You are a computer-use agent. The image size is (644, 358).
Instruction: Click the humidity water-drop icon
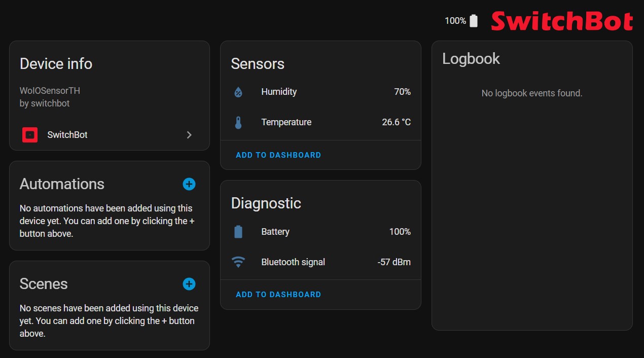[x=238, y=92]
